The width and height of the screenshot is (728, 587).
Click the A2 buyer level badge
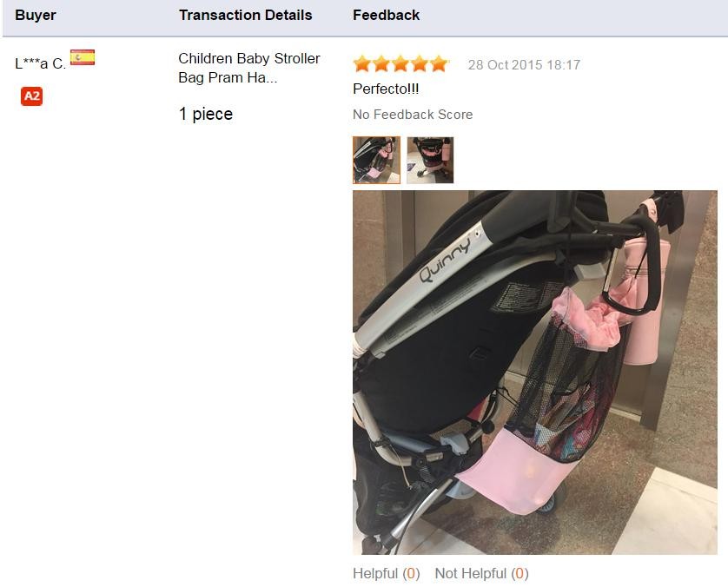click(31, 96)
